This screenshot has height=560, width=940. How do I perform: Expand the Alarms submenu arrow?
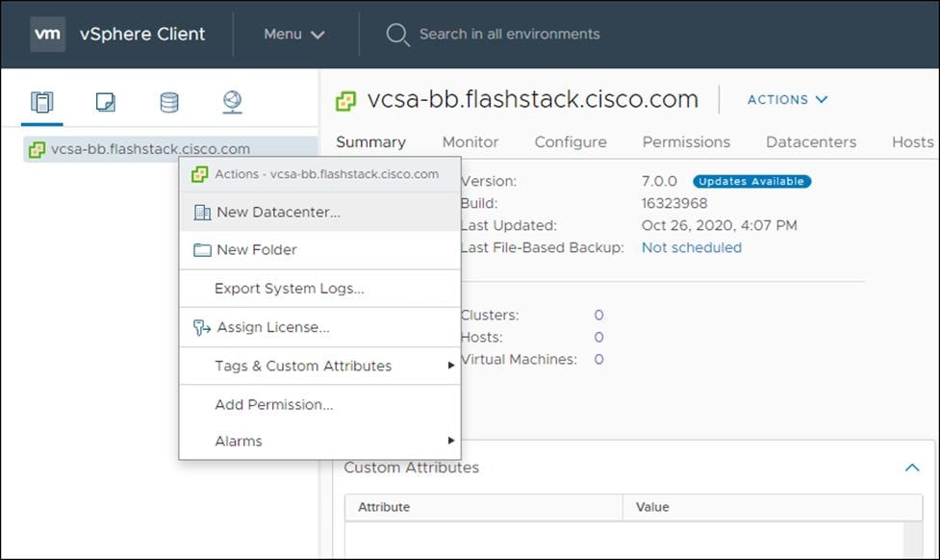click(451, 441)
